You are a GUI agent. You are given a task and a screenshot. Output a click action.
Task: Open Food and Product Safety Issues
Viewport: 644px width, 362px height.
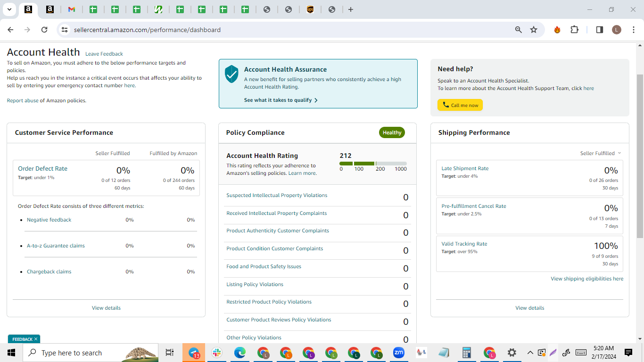point(264,266)
